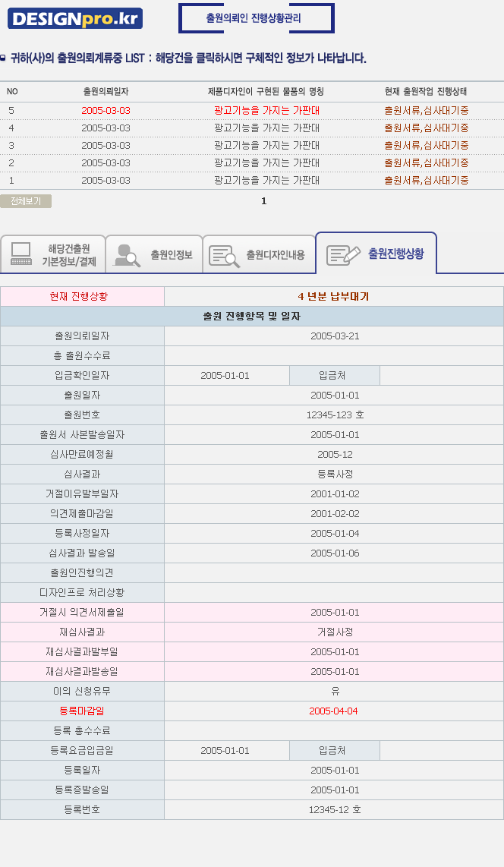Click the 출원의뢰일자 value 2005-03-21
The image size is (504, 867).
[x=335, y=336]
